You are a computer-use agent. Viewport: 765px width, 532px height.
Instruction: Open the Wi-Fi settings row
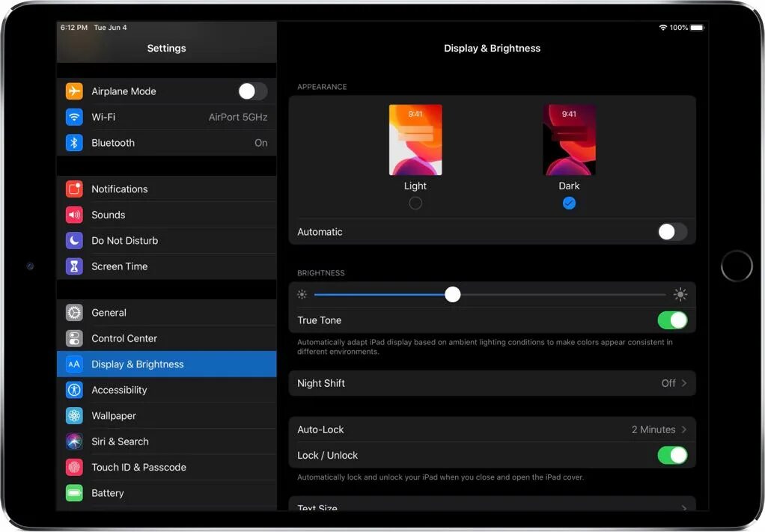click(x=166, y=117)
